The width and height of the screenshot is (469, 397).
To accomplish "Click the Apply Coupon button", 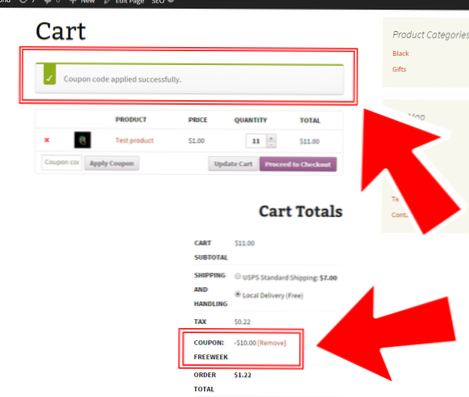I will point(112,163).
